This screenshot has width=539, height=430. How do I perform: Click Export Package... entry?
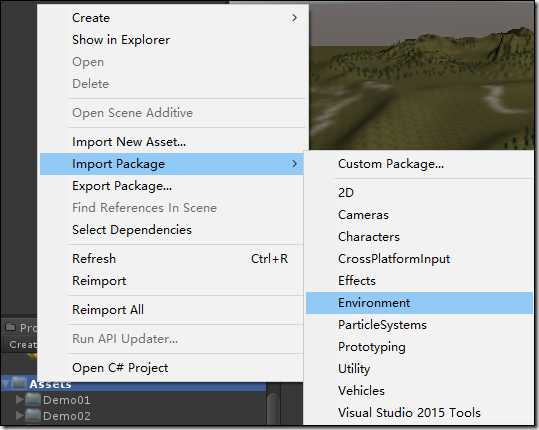[x=122, y=186]
